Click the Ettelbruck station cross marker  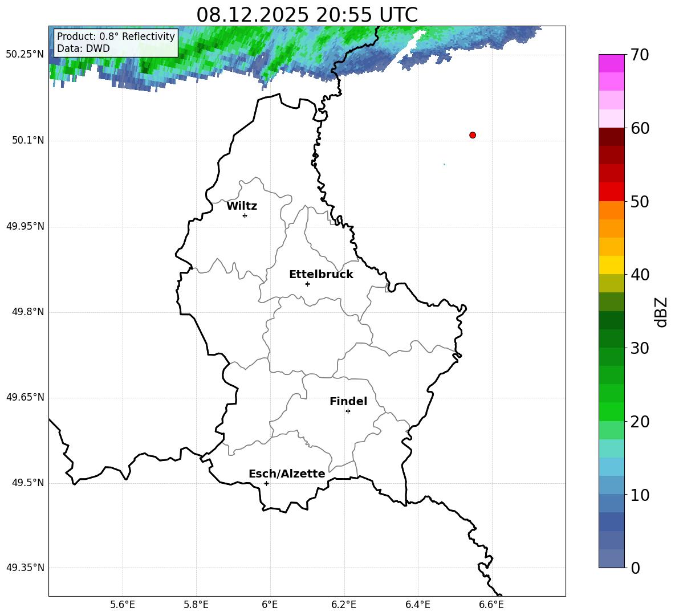pos(307,284)
